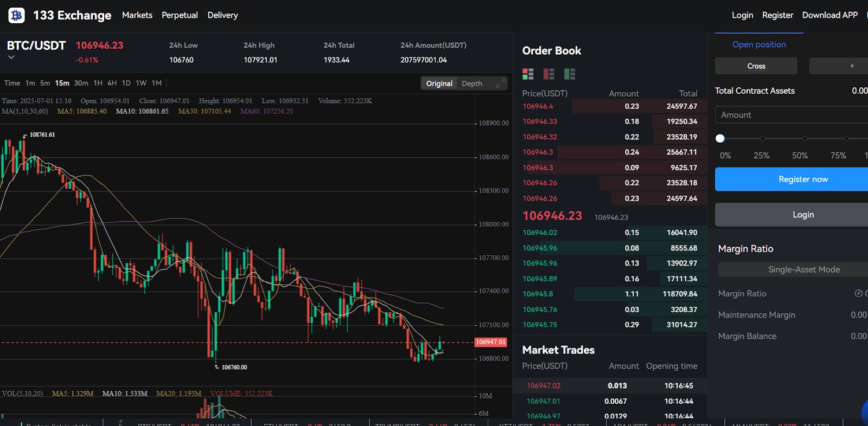Click the 106947.01 current price chart label
Viewport: 868px width, 426px height.
[x=490, y=342]
